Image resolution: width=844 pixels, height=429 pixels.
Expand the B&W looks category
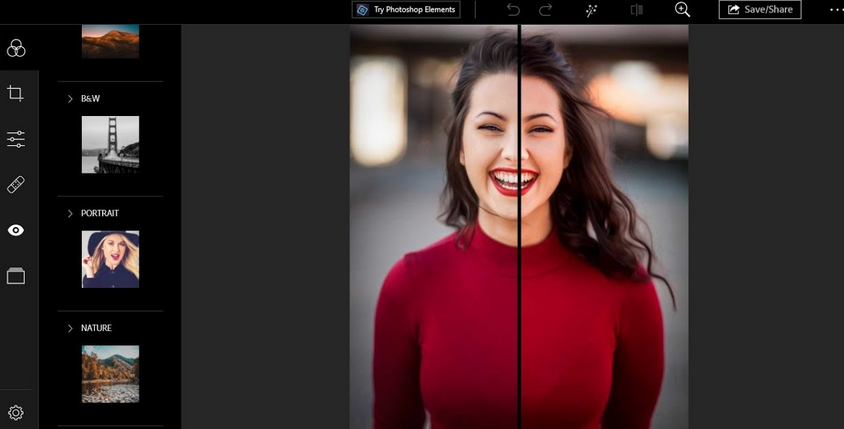pyautogui.click(x=70, y=99)
